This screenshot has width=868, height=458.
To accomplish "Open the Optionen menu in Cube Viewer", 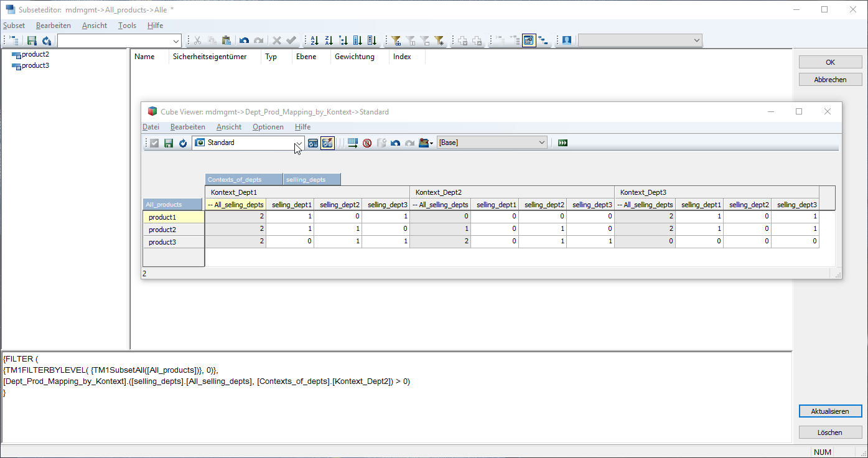I will pos(268,127).
